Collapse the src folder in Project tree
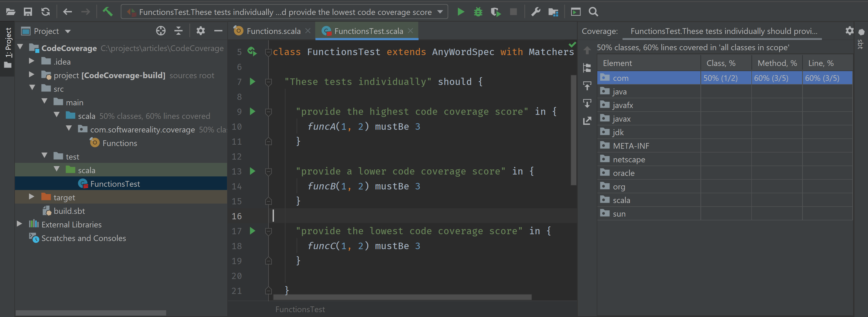This screenshot has width=868, height=317. [32, 88]
